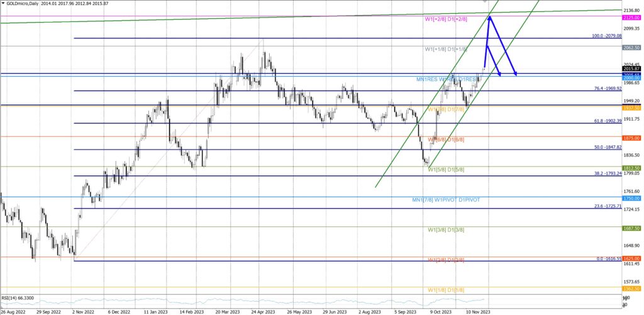Select the gray 2062.50 price tag

631,47
